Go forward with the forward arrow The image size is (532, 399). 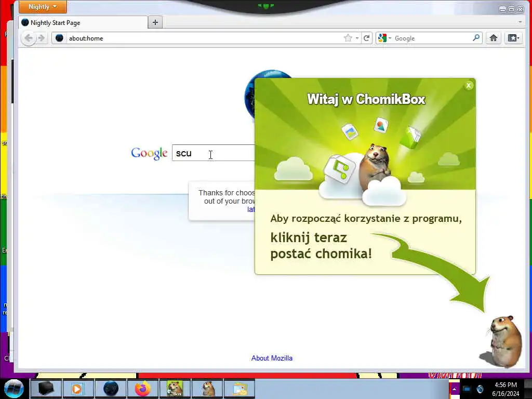point(42,38)
